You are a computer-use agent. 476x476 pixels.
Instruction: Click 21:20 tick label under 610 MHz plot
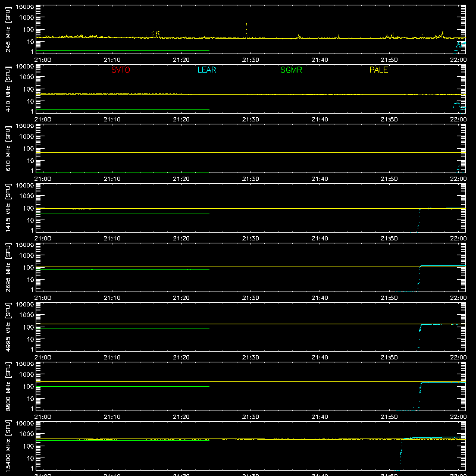(181, 179)
